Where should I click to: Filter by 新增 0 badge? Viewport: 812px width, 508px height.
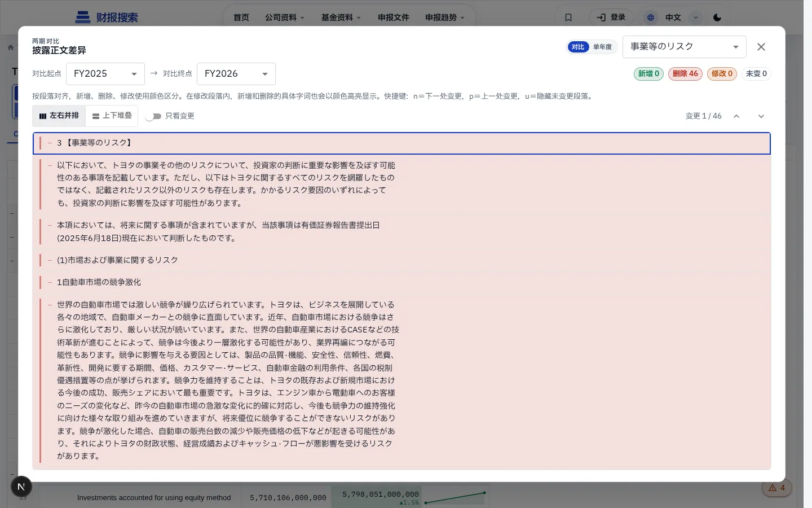[x=649, y=74]
